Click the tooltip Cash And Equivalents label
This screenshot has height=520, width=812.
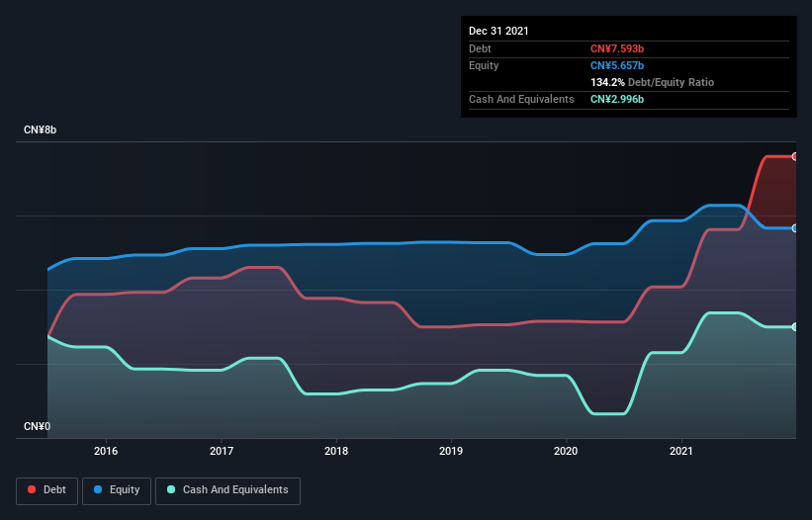coord(521,99)
